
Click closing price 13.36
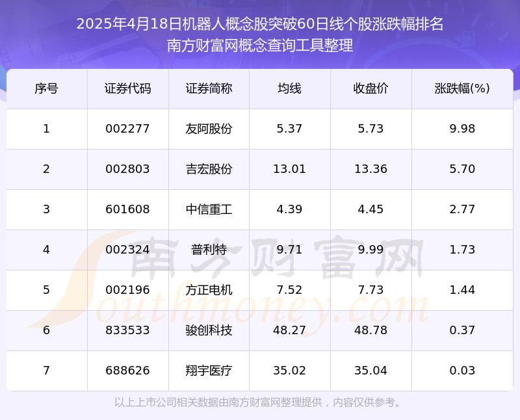(x=370, y=169)
